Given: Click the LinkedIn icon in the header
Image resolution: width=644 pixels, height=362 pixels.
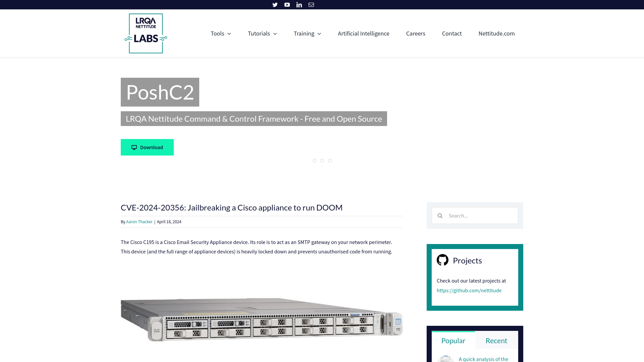Looking at the screenshot, I should pyautogui.click(x=299, y=4).
